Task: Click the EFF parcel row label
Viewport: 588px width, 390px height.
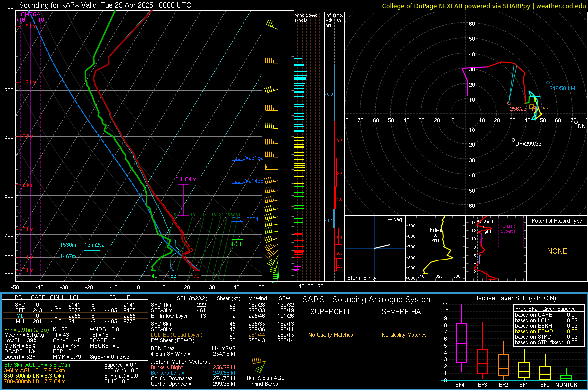Action: click(20, 310)
